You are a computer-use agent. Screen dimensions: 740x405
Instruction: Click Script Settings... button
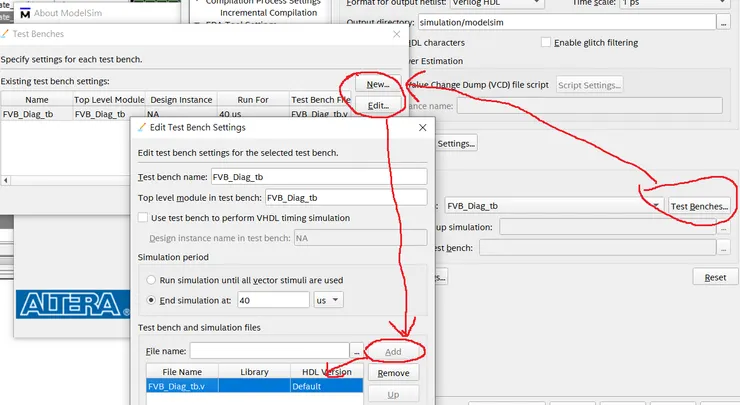pos(589,85)
